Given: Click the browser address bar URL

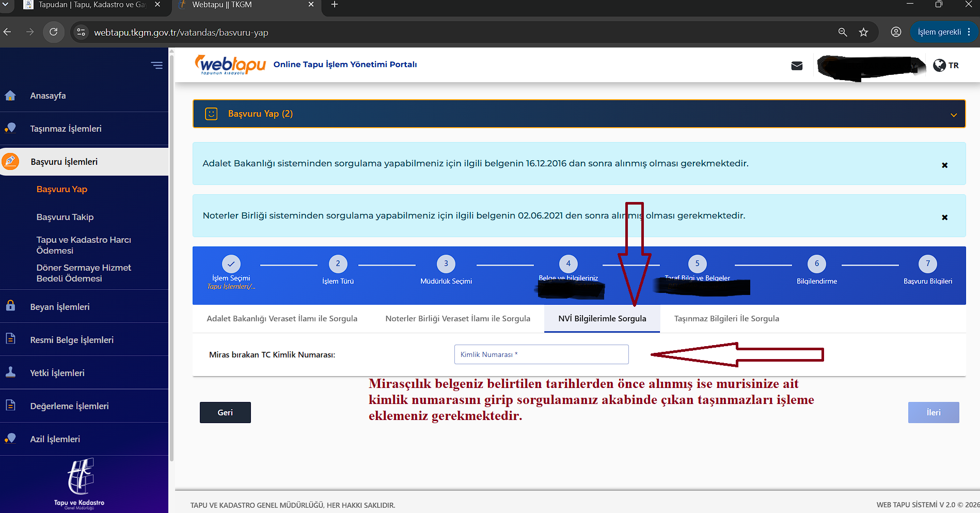Looking at the screenshot, I should tap(181, 33).
